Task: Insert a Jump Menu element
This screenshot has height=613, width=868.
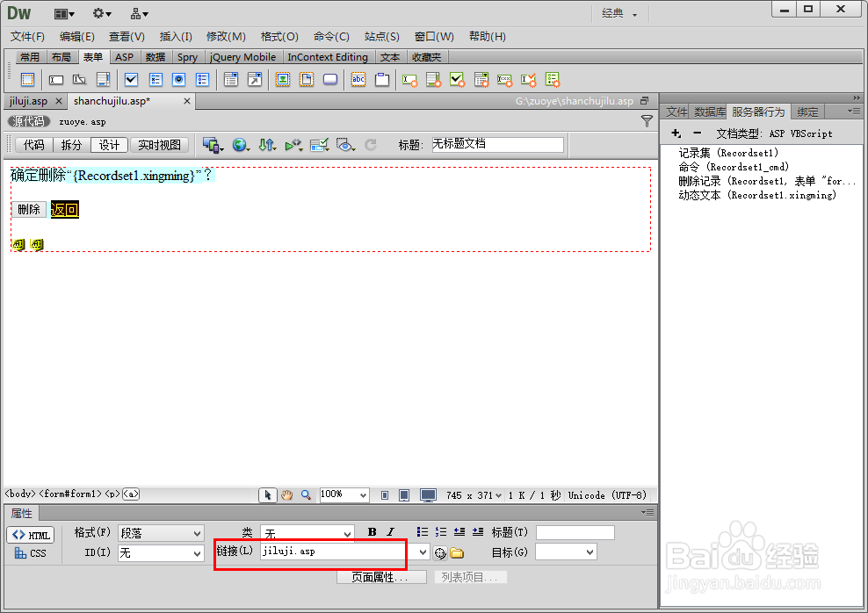Action: pyautogui.click(x=255, y=80)
